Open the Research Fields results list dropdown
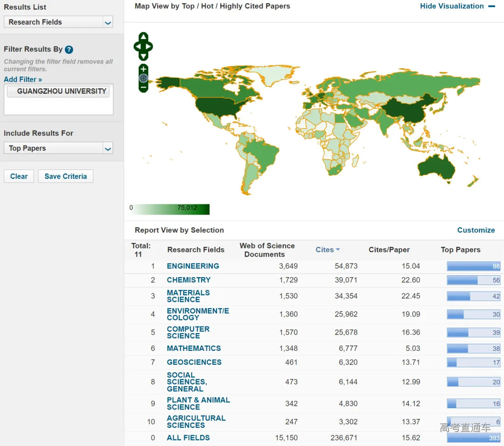 pos(58,22)
